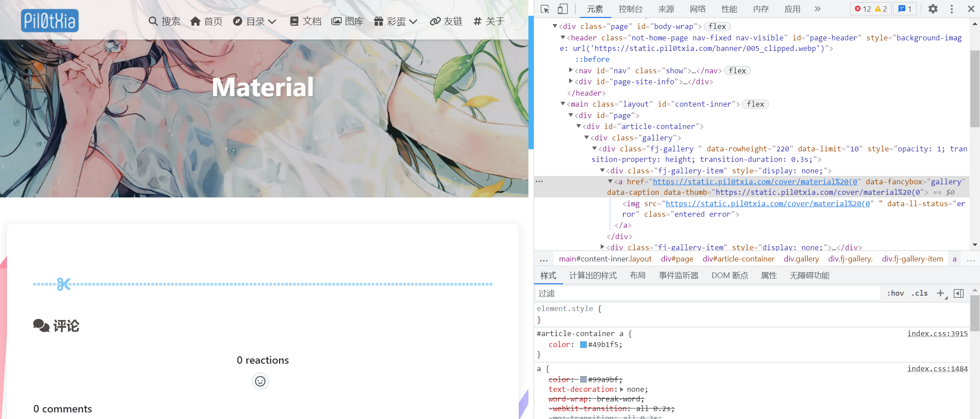Image resolution: width=980 pixels, height=419 pixels.
Task: Switch to the 网络 network tab
Action: point(697,9)
